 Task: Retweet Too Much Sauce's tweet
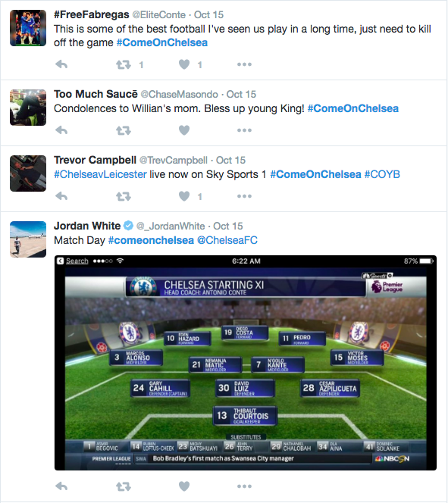pyautogui.click(x=124, y=130)
